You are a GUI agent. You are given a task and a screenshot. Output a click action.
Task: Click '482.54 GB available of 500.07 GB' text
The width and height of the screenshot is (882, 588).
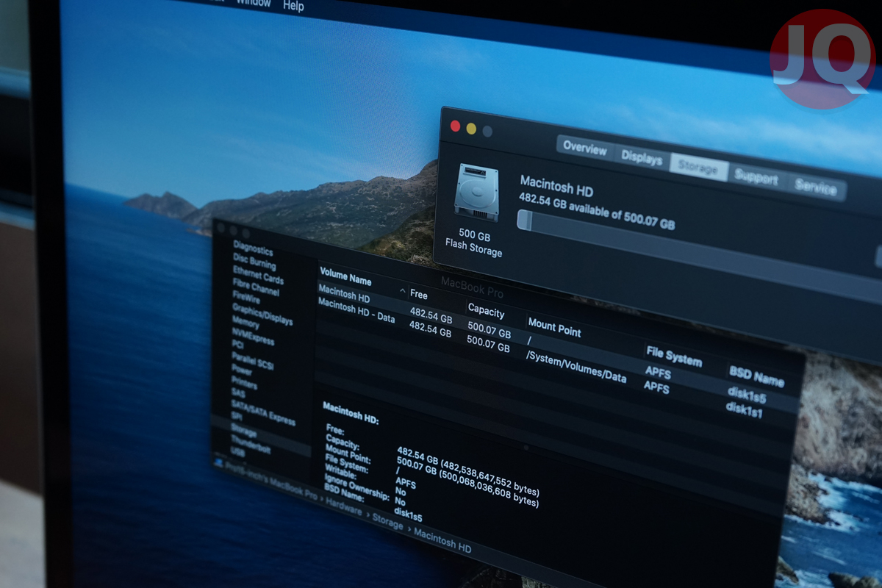[x=597, y=211]
